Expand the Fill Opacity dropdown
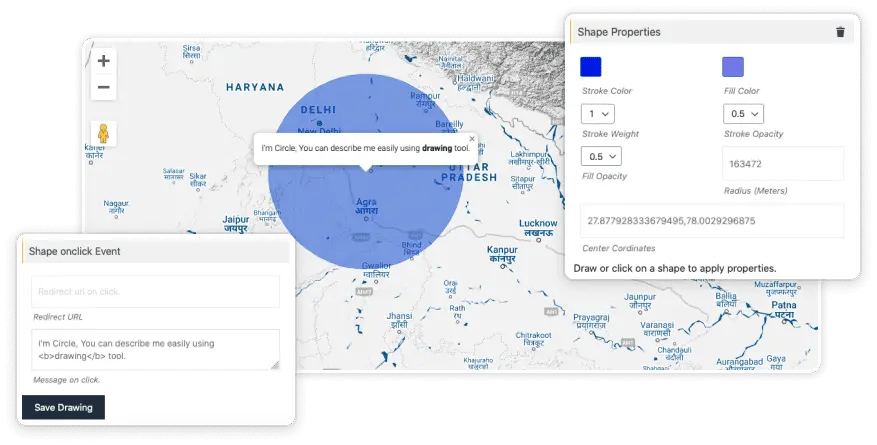This screenshot has width=877, height=445. pyautogui.click(x=601, y=156)
